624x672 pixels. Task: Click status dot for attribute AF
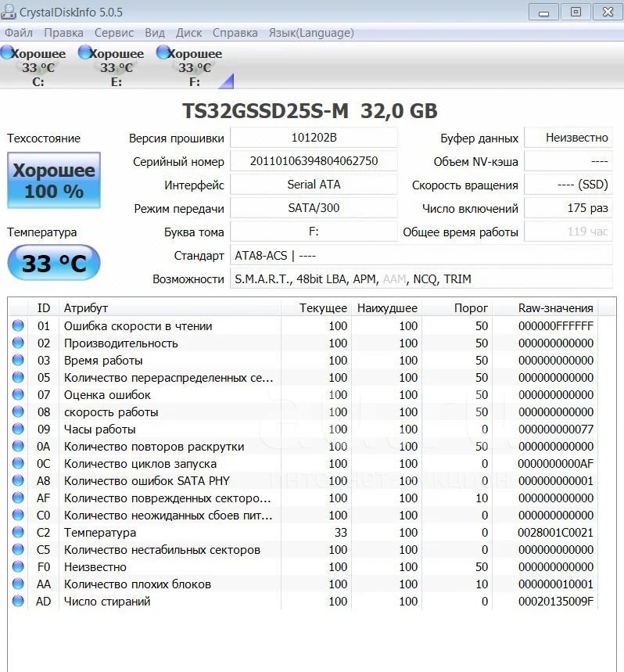tap(18, 498)
